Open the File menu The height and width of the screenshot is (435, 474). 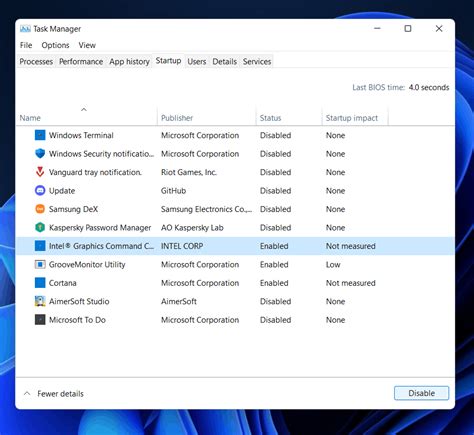[x=26, y=45]
